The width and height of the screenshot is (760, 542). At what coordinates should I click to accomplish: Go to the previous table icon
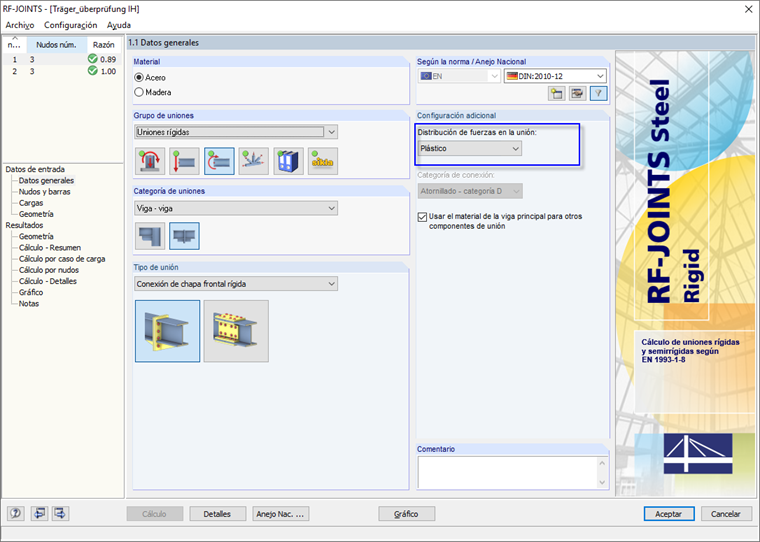tap(39, 513)
